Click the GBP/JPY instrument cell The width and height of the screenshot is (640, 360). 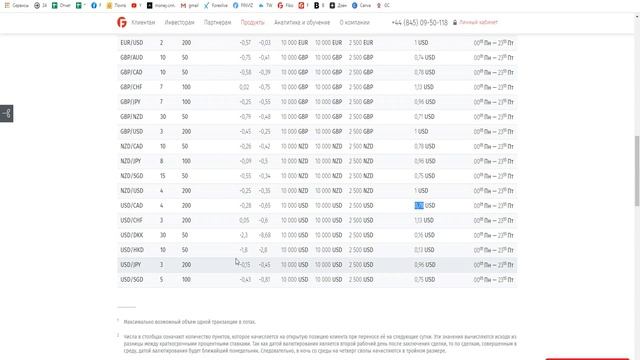[131, 102]
